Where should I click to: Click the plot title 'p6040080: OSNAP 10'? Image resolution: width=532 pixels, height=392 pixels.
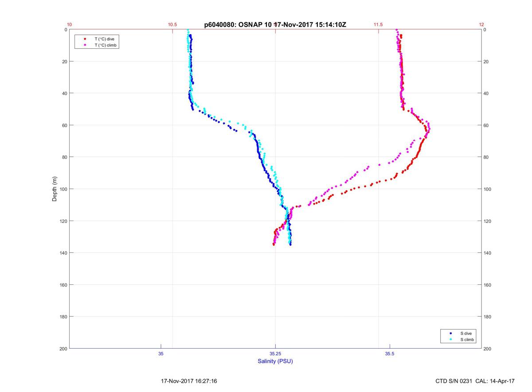tap(237, 25)
